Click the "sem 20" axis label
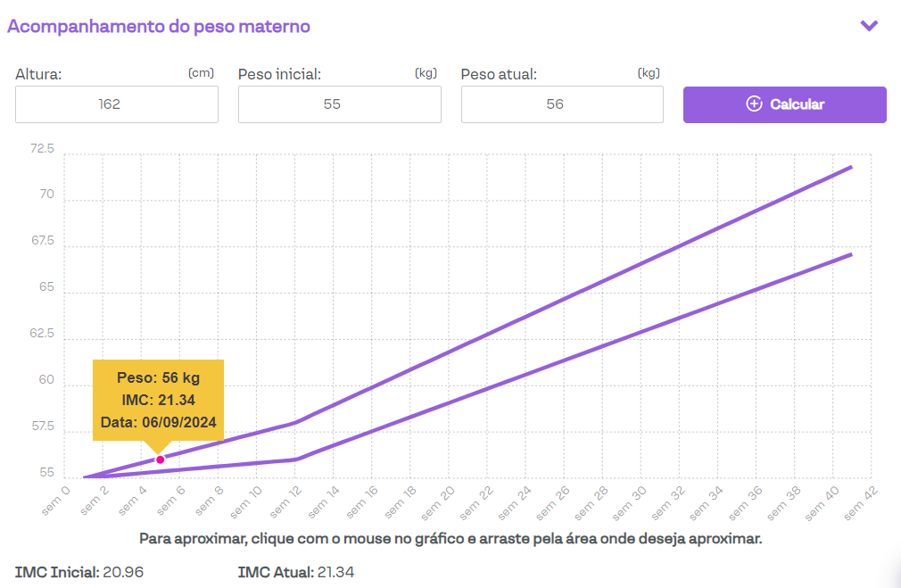 coord(436,503)
